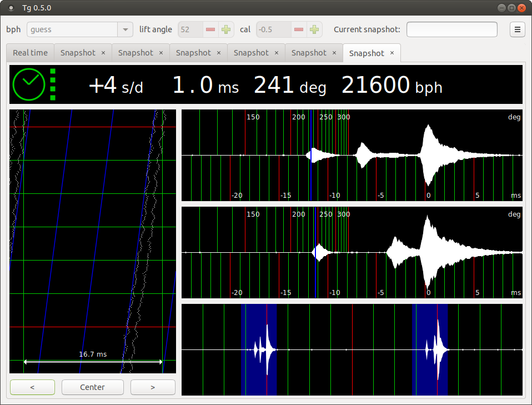Click the Tg window icon in title bar
The height and width of the screenshot is (405, 532).
tap(11, 8)
